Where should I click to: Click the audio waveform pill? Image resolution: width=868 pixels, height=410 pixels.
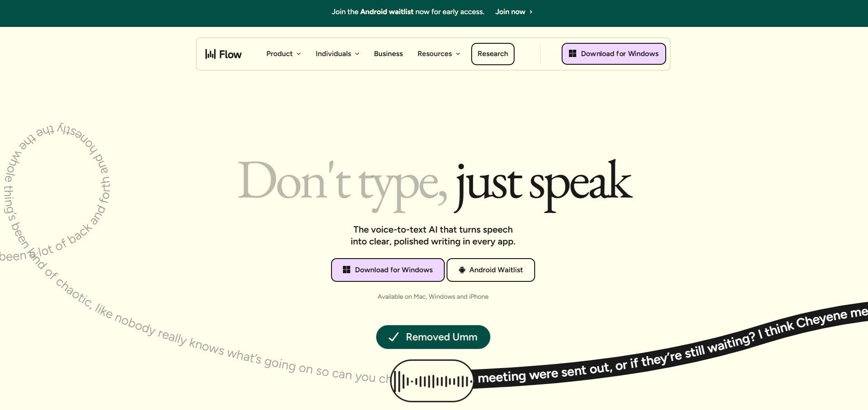432,381
